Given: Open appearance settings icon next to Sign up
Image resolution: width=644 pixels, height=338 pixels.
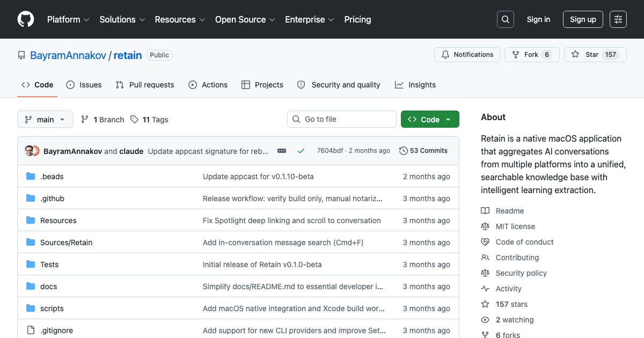Looking at the screenshot, I should [618, 19].
